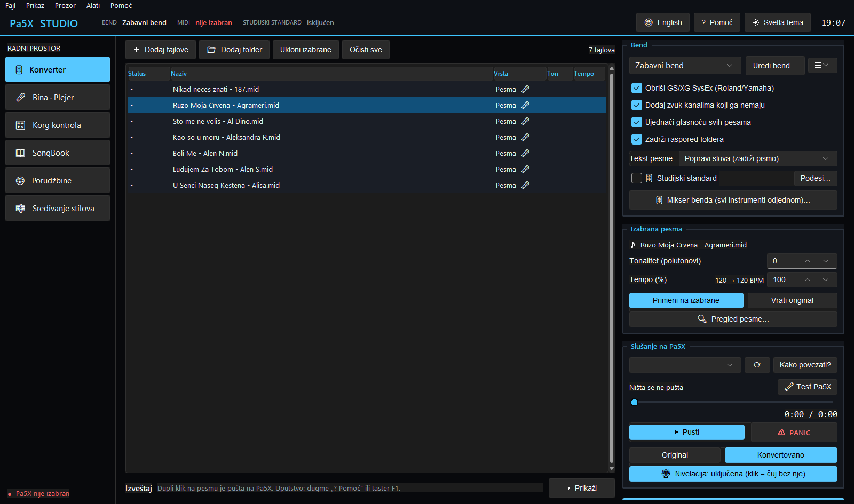Start playback with Pusti button
Image resolution: width=854 pixels, height=504 pixels.
[x=687, y=432]
